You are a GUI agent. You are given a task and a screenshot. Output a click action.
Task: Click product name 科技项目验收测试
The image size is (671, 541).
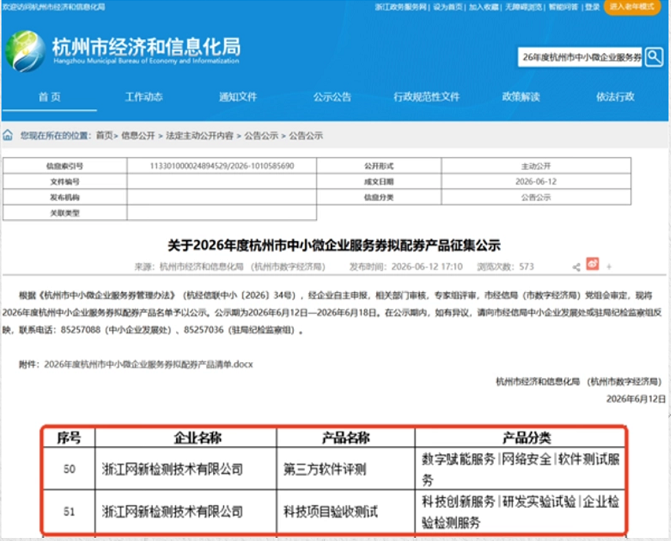click(331, 511)
